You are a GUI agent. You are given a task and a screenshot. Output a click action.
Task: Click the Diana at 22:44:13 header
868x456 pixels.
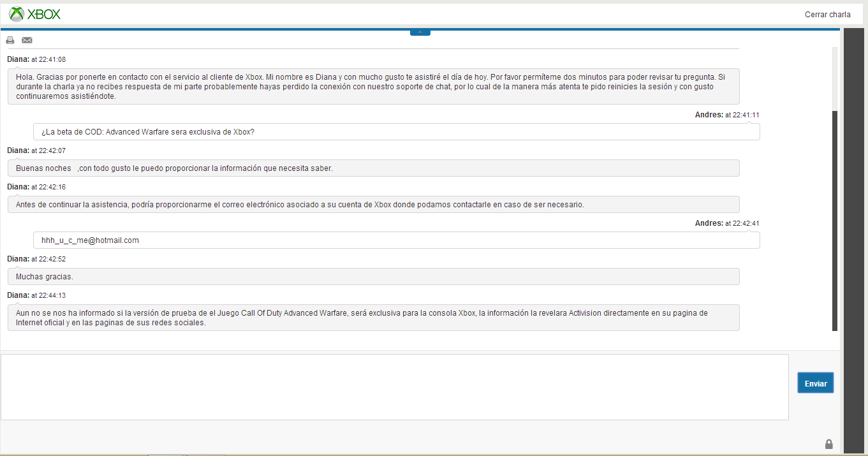coord(36,295)
